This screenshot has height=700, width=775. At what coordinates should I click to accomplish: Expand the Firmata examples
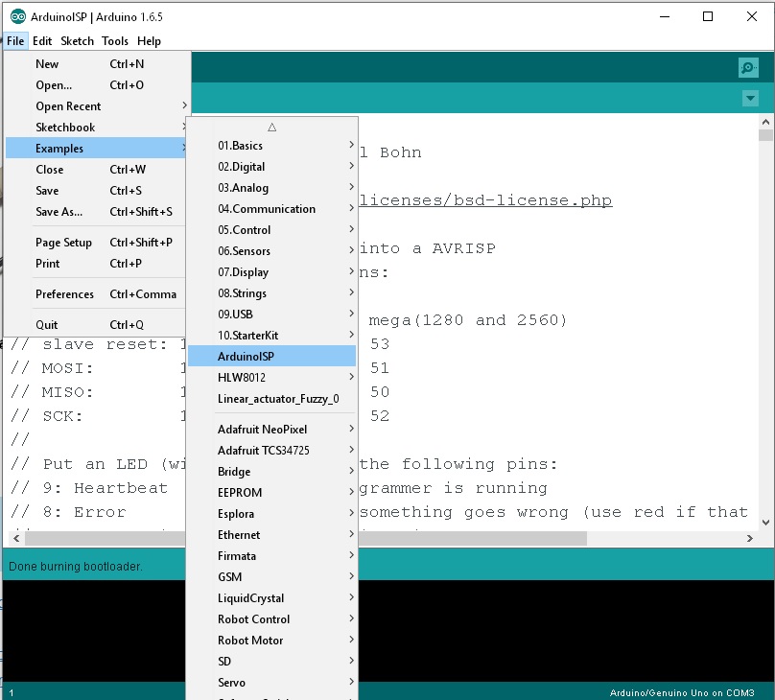tap(271, 556)
